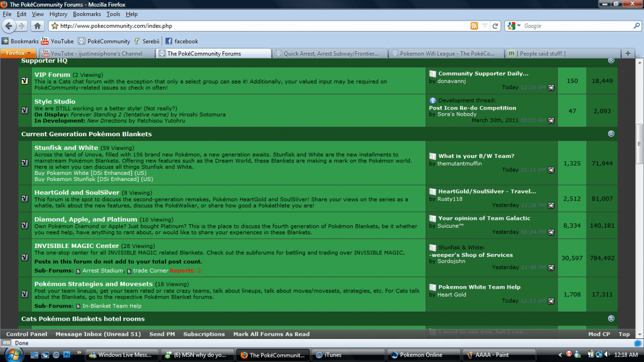This screenshot has width=644, height=362.
Task: Switch to the People said stuff tab
Action: 562,53
